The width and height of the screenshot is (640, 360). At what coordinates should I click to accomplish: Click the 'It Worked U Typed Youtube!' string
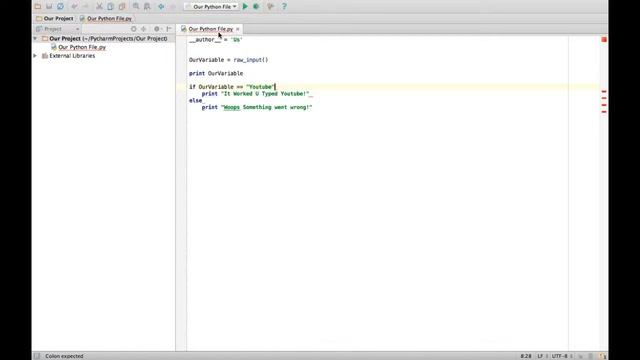point(264,94)
